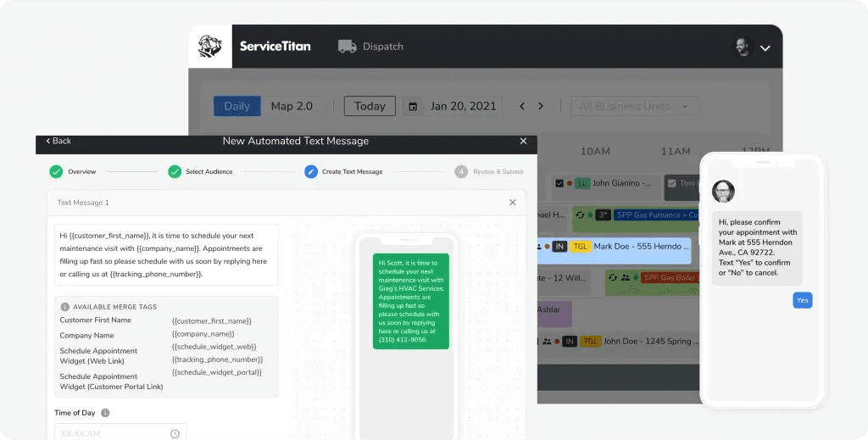Screen dimensions: 868x440
Task: Click the Back link in dialog header
Action: click(58, 141)
